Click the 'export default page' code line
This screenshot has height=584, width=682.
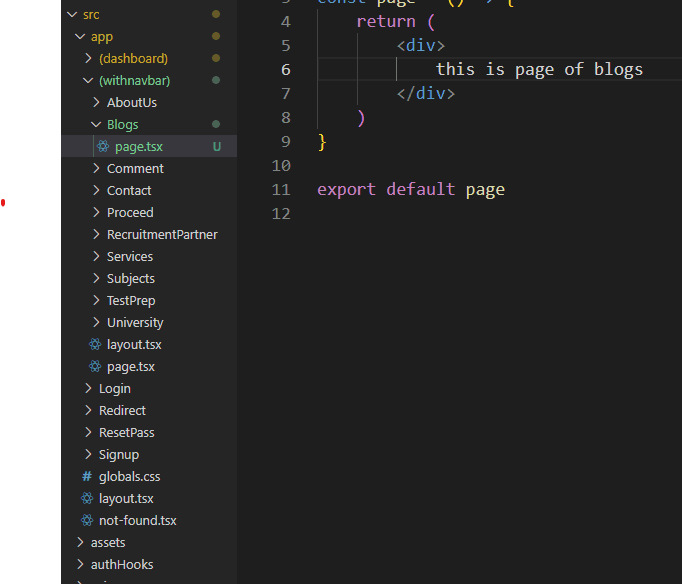coord(411,190)
